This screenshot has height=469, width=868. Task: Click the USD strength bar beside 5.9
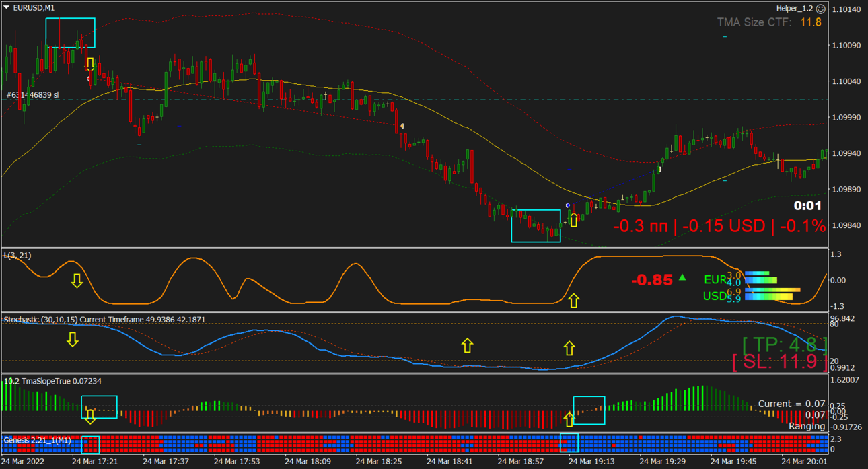(x=768, y=297)
